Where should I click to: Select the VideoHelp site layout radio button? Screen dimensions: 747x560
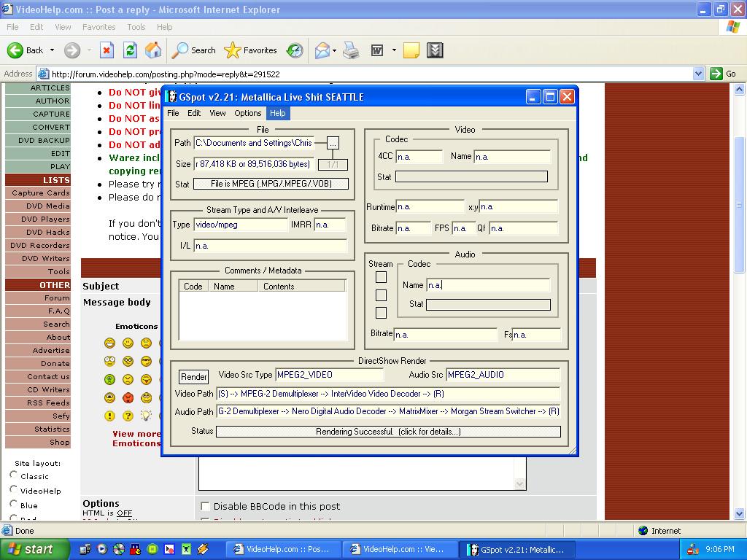pyautogui.click(x=14, y=489)
